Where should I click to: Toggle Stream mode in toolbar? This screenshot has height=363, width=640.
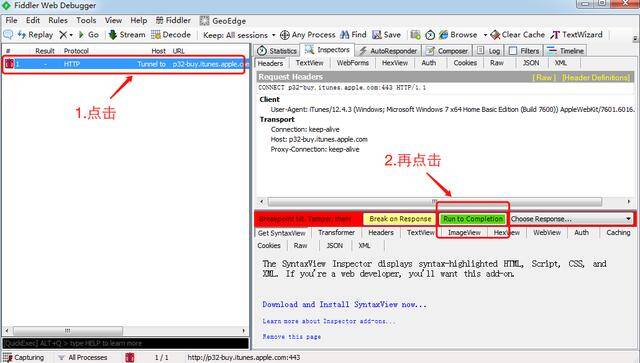point(113,35)
